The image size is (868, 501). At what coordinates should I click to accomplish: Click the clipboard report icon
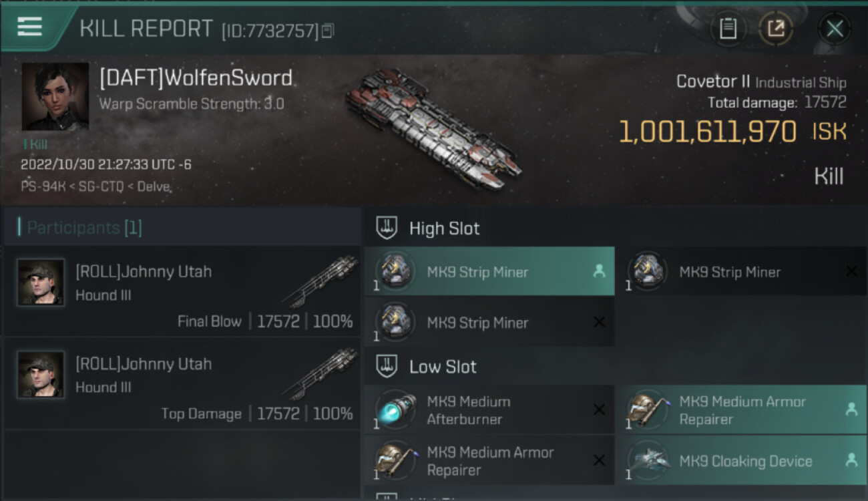coord(728,28)
